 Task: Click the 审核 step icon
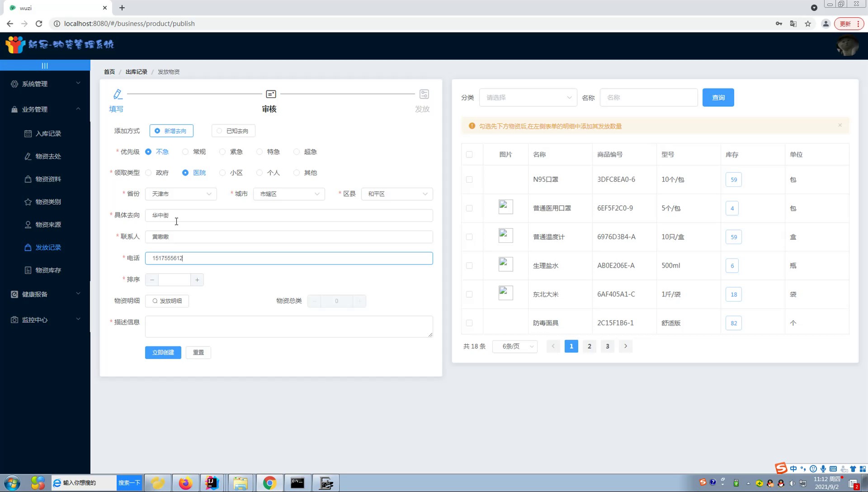pos(271,94)
